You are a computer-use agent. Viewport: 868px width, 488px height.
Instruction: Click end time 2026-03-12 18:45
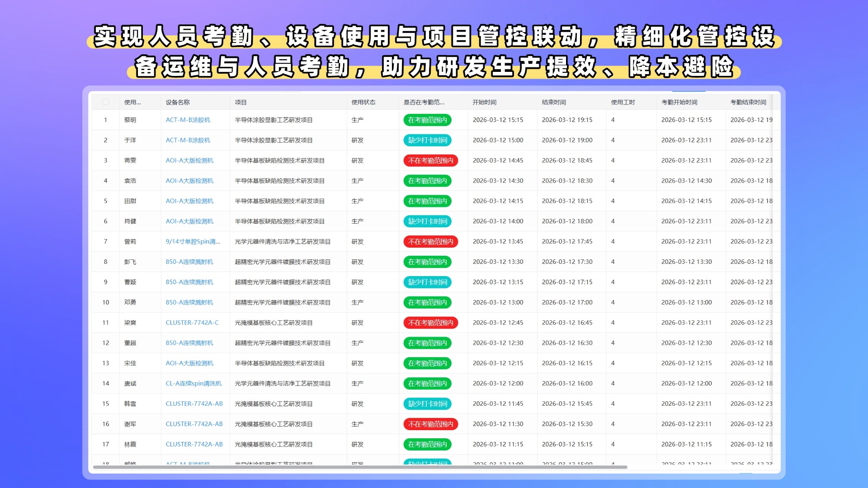[567, 160]
